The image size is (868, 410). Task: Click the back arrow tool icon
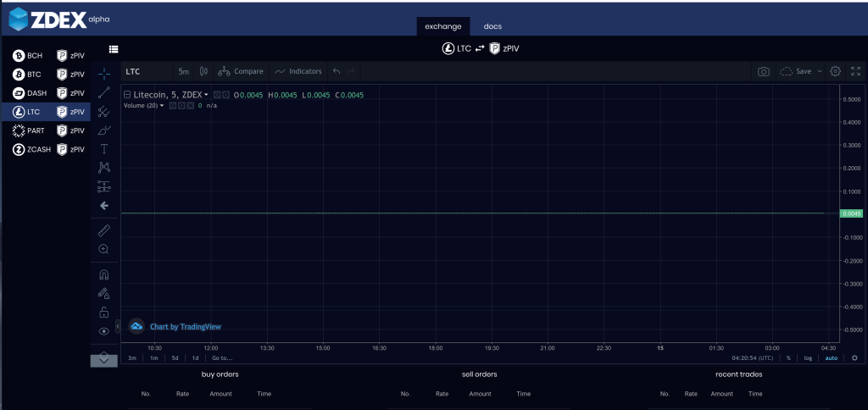coord(103,206)
